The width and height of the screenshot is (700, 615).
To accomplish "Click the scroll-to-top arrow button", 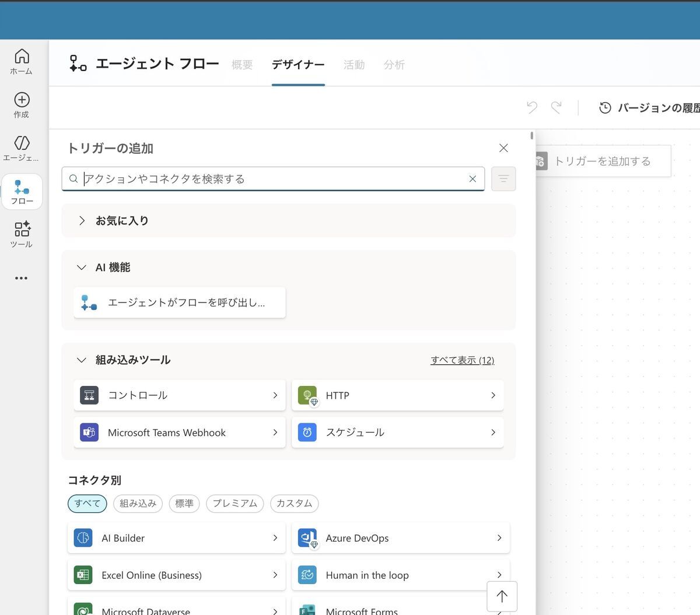I will tap(502, 596).
